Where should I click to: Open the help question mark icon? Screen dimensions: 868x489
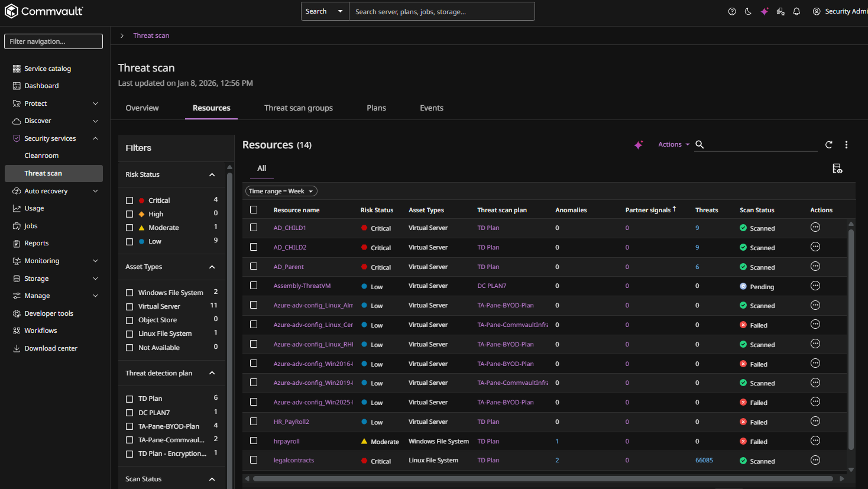[732, 11]
